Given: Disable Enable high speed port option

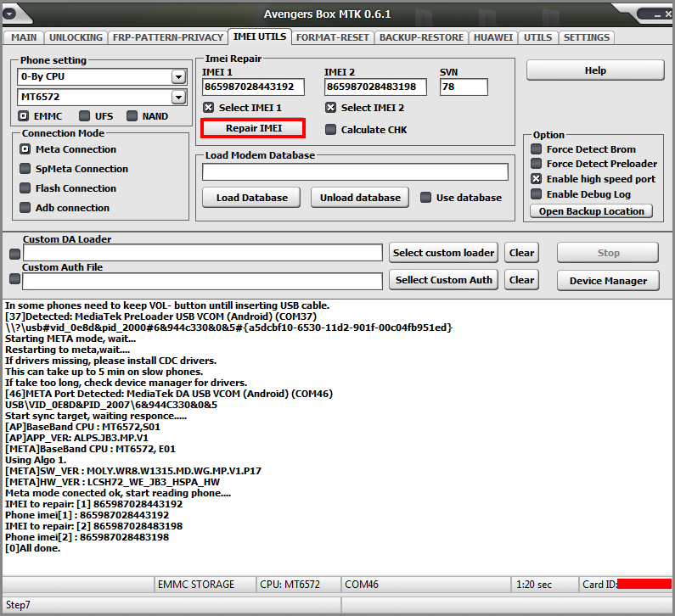Looking at the screenshot, I should tap(536, 179).
